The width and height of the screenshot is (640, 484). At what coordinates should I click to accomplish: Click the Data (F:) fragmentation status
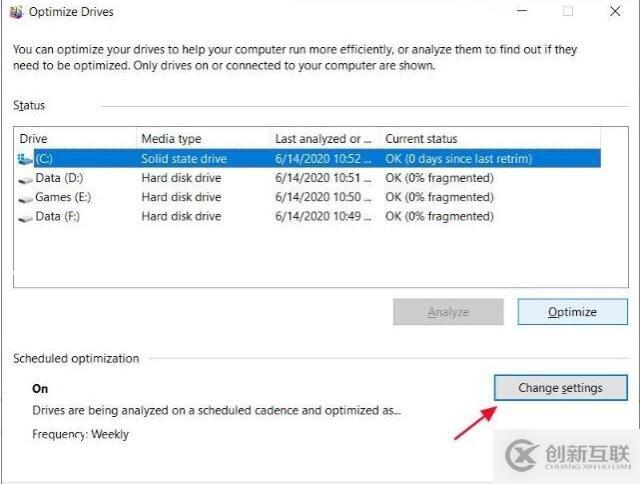439,216
